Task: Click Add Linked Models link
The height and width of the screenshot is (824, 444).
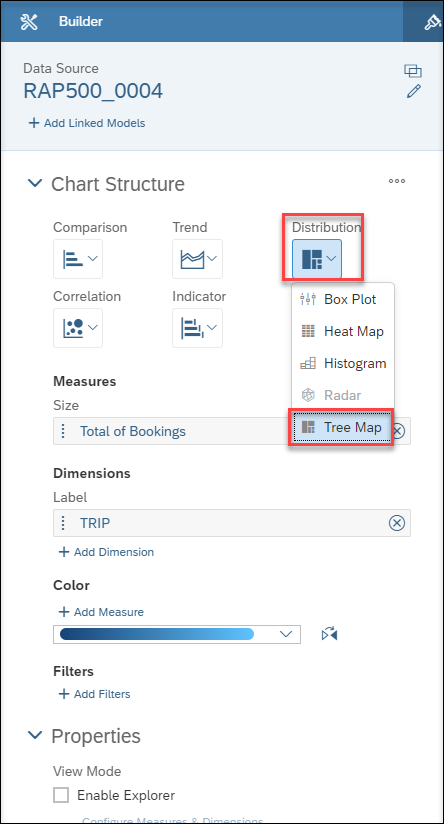Action: coord(87,123)
